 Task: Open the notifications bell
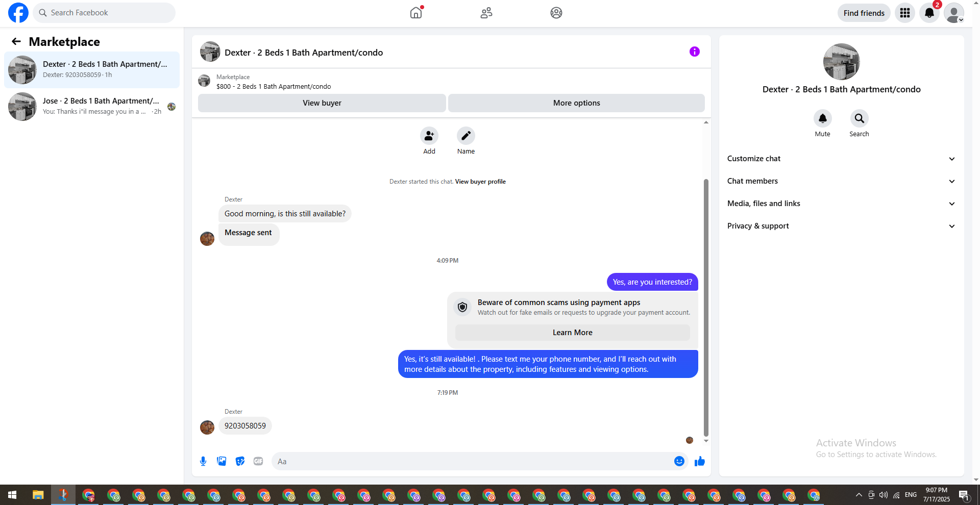(x=929, y=13)
